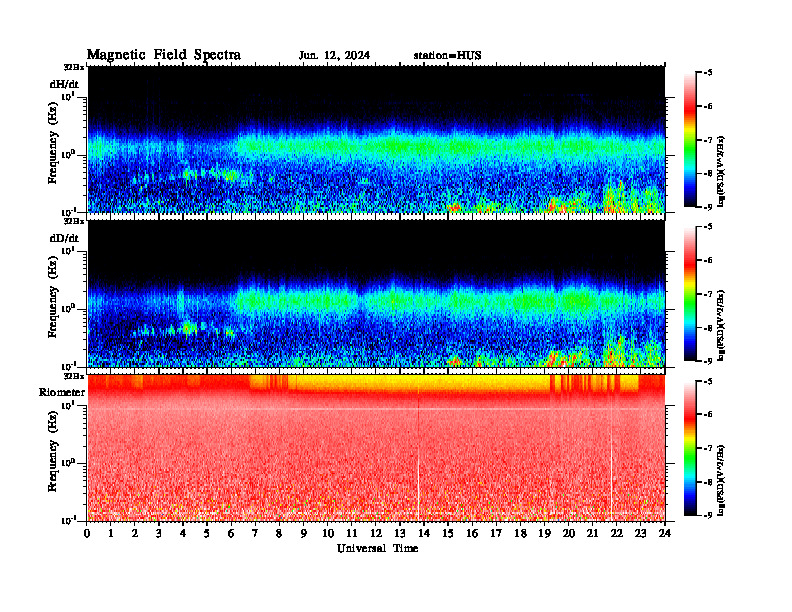Click hour 18 on the time axis
Screen dimensions: 792x612
(x=520, y=534)
